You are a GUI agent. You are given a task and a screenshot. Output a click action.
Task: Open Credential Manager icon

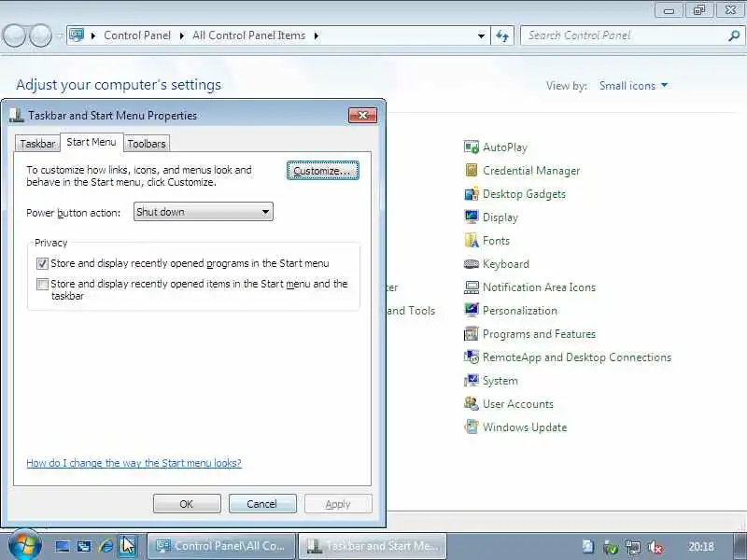click(x=472, y=171)
